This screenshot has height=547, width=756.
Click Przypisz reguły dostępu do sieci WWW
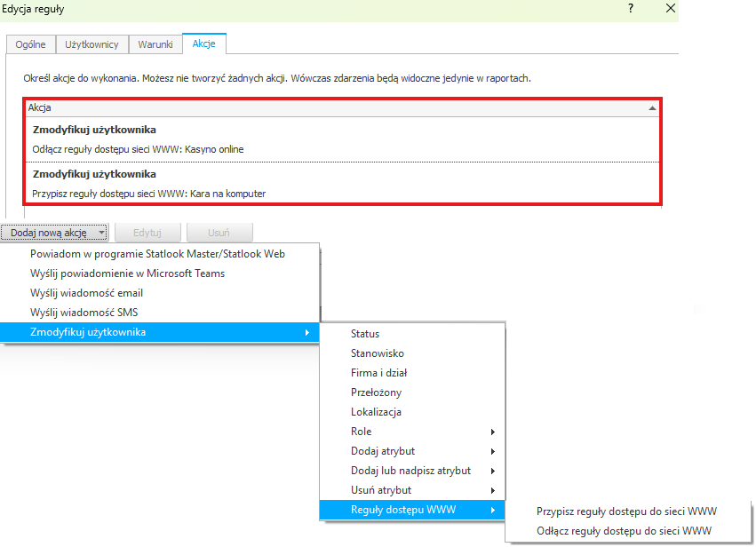[626, 511]
